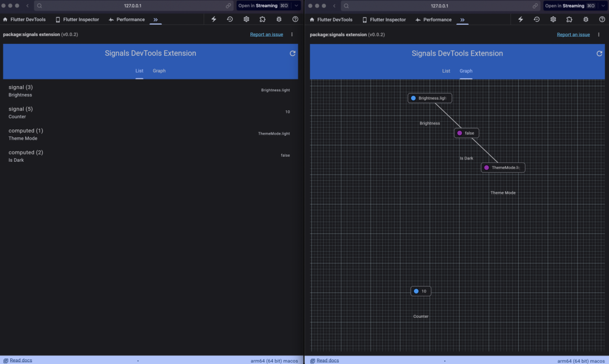609x364 pixels.
Task: Open Streaming dropdown arrow in right window
Action: (603, 6)
